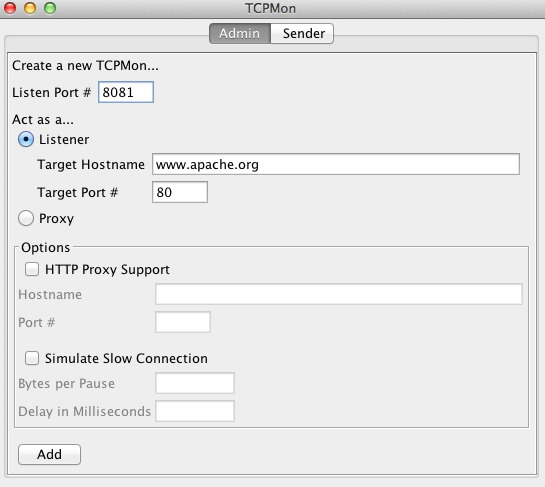Click the 'Act as a...' label
545x487 pixels.
coord(43,120)
